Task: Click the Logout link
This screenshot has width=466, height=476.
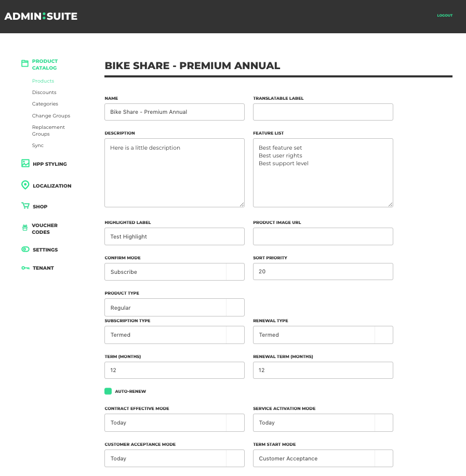Action: (x=445, y=15)
